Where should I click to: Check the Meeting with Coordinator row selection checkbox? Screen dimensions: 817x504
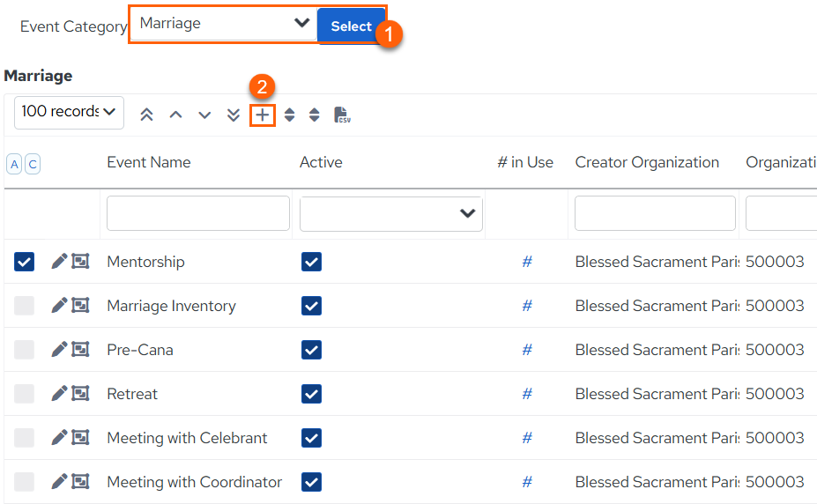point(24,482)
